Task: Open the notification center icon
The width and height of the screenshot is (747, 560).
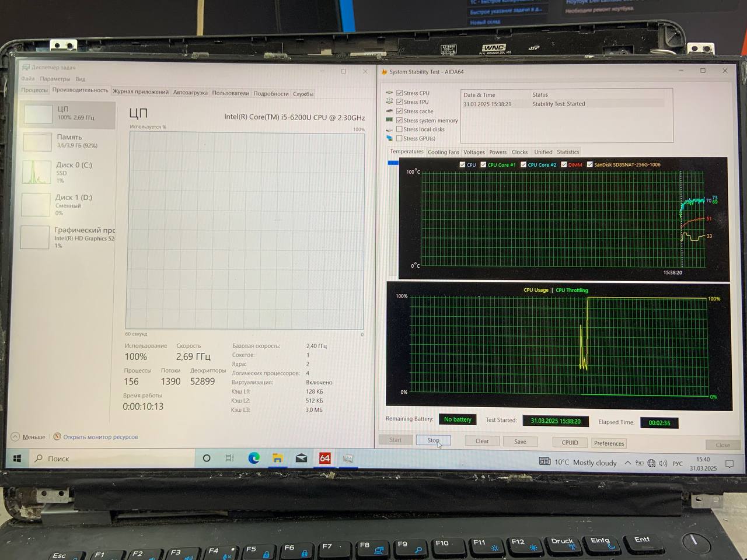Action: pos(729,464)
